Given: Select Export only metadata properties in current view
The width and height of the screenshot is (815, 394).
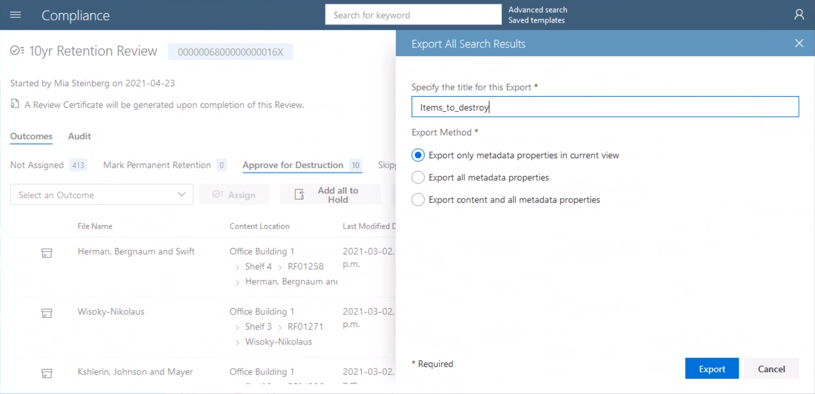Looking at the screenshot, I should (418, 155).
